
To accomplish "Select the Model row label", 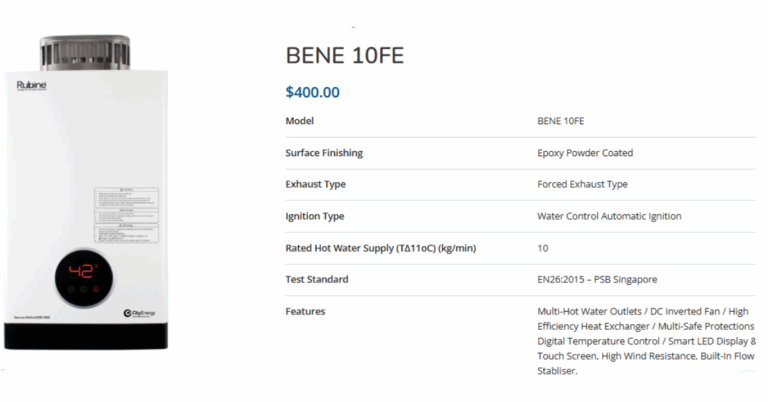I will (300, 121).
